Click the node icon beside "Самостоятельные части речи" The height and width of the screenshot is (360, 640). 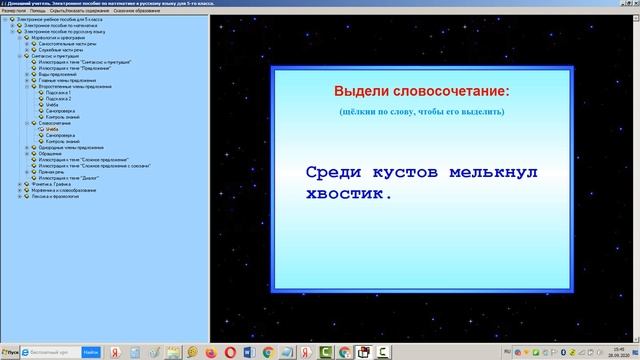click(34, 44)
